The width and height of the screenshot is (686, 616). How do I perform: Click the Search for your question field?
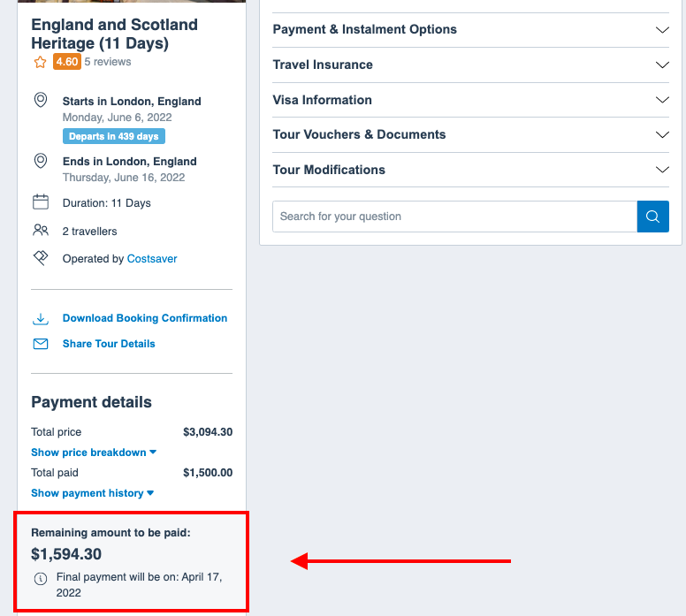(454, 217)
